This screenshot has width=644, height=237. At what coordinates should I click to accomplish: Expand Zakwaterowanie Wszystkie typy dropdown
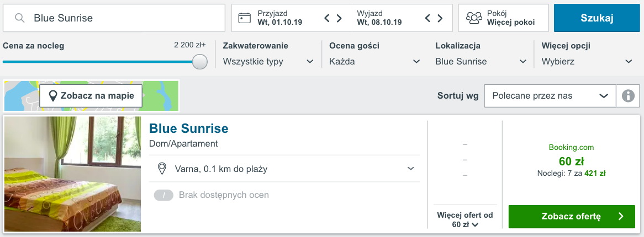[268, 62]
